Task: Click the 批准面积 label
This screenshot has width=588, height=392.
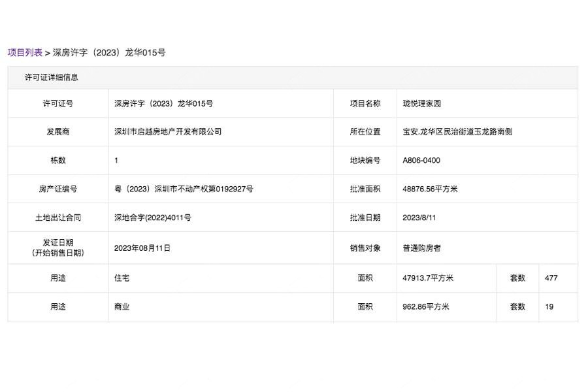Action: 365,189
